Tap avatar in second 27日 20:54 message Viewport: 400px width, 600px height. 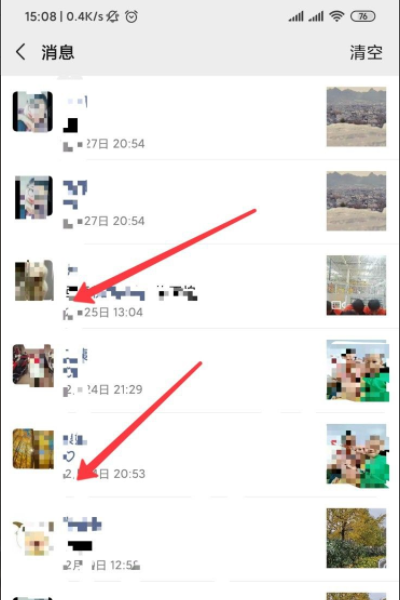pyautogui.click(x=34, y=197)
